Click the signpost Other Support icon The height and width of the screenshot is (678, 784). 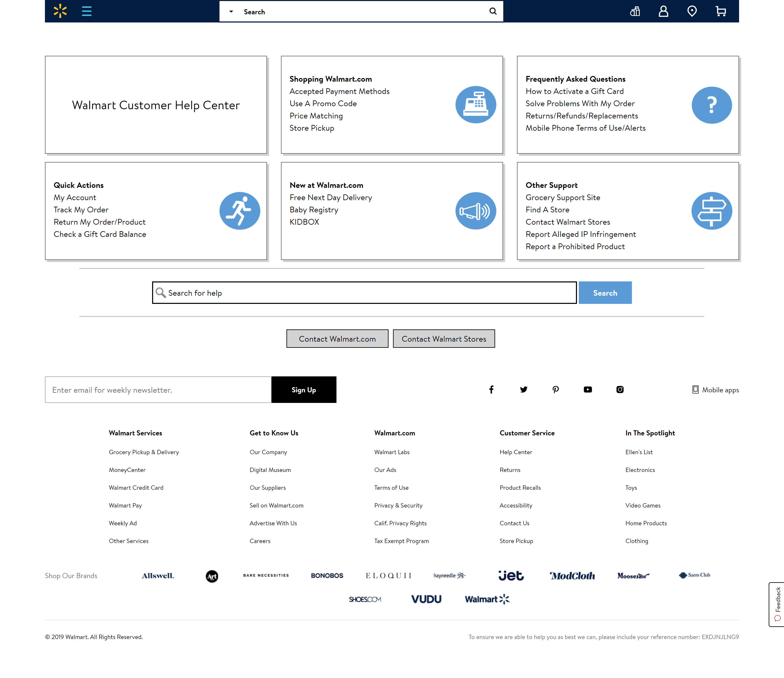click(x=711, y=211)
